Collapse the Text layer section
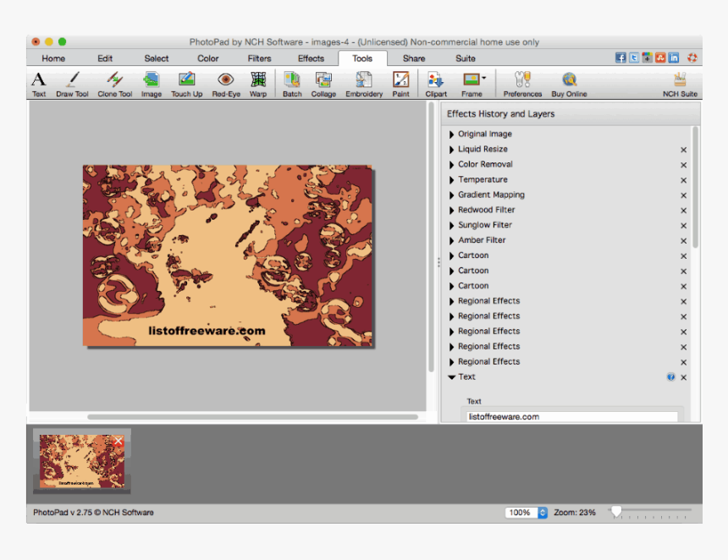 pyautogui.click(x=452, y=377)
